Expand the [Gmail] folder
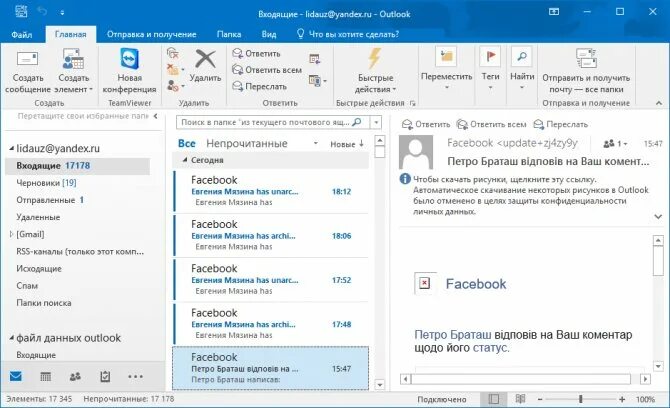 (x=12, y=234)
